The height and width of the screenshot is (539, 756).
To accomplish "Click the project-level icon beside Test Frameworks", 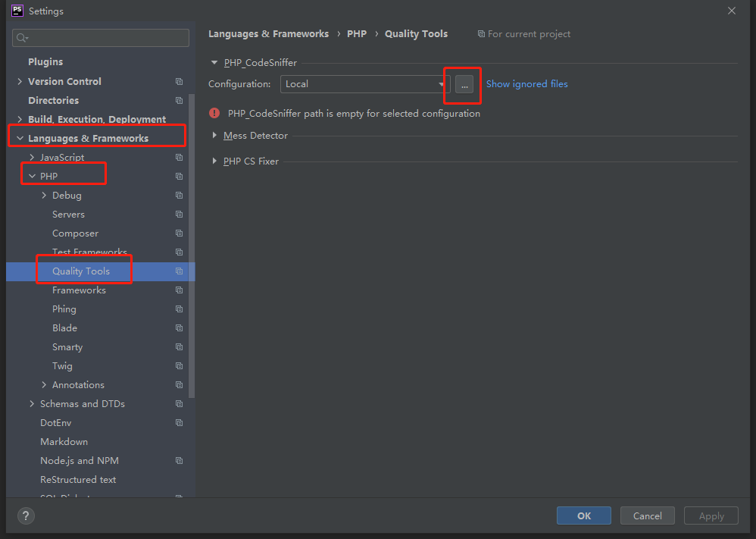I will click(x=180, y=252).
